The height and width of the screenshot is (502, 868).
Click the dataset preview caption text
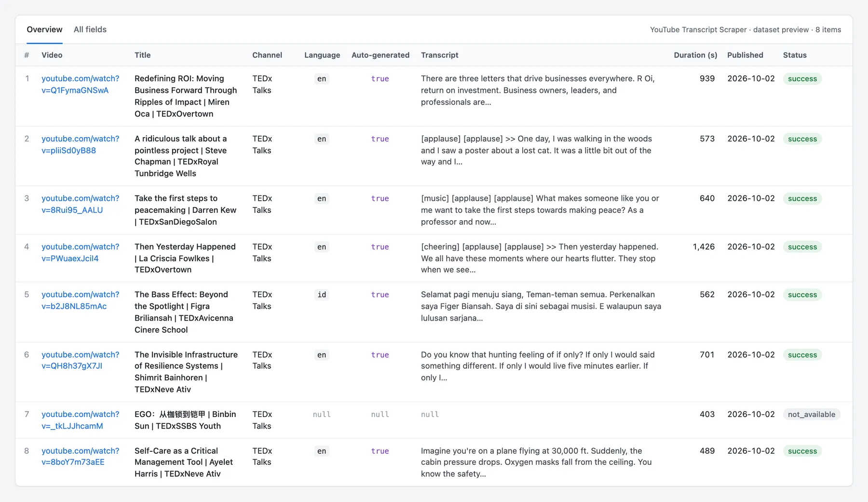pyautogui.click(x=746, y=29)
